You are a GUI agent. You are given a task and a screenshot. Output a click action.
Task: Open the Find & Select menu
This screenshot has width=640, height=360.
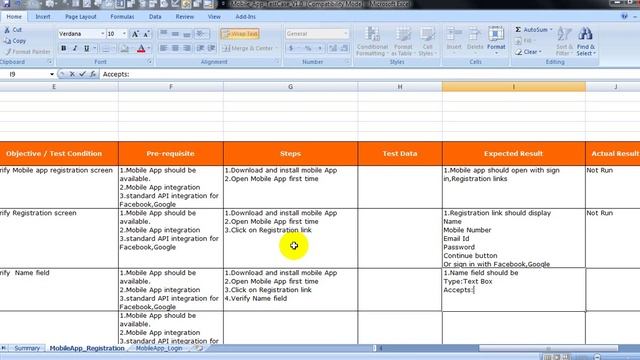point(586,41)
